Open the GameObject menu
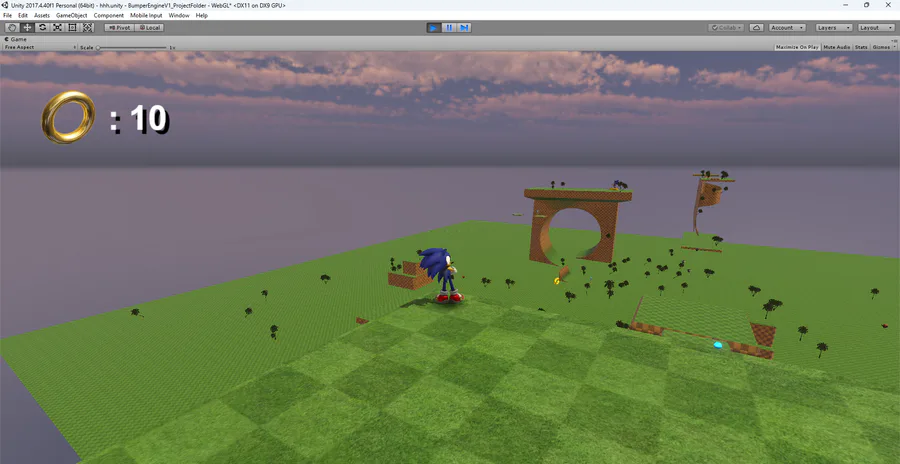Viewport: 900px width, 464px height. pyautogui.click(x=72, y=16)
